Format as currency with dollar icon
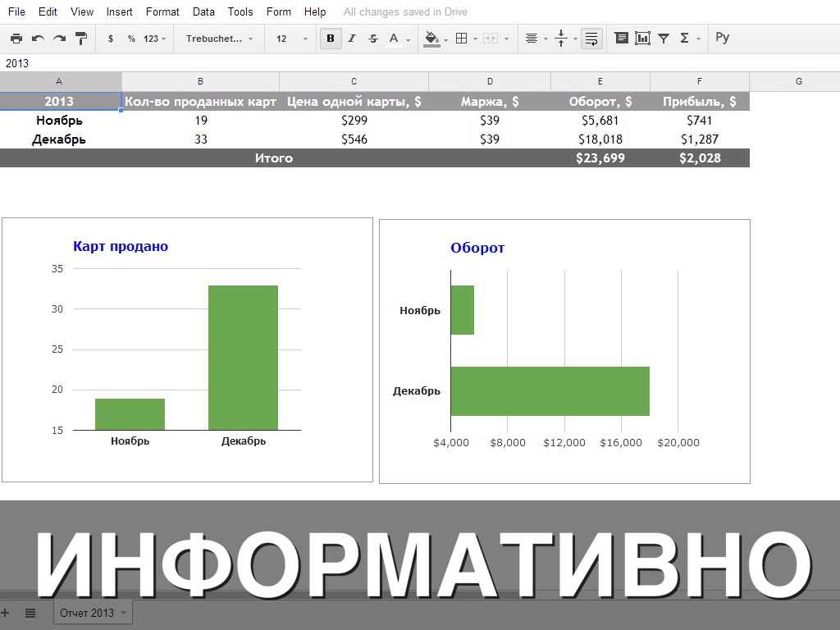The image size is (840, 630). 111,39
